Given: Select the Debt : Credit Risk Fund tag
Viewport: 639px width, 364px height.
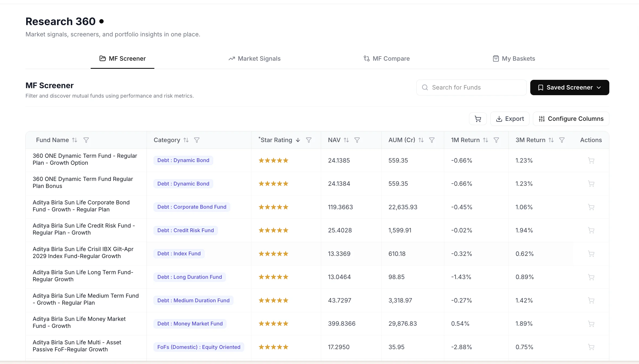Looking at the screenshot, I should pos(186,230).
